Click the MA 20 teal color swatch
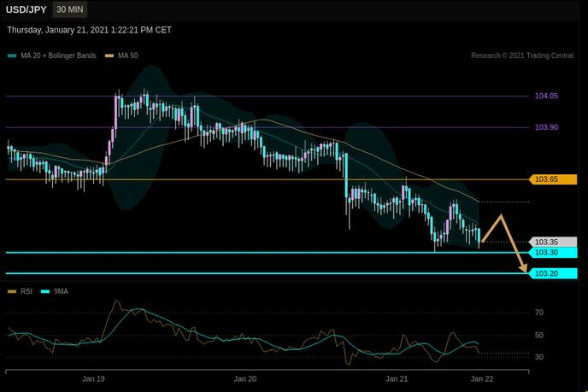This screenshot has height=392, width=588. click(x=12, y=56)
